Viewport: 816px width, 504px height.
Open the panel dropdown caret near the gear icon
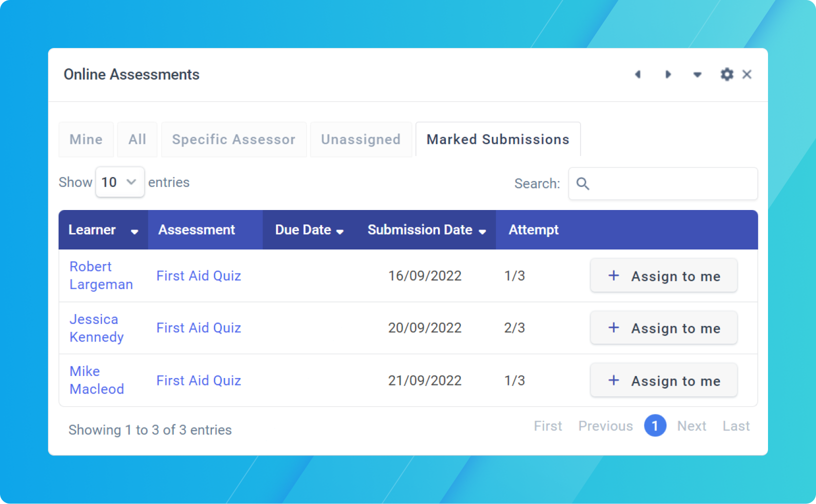click(697, 75)
